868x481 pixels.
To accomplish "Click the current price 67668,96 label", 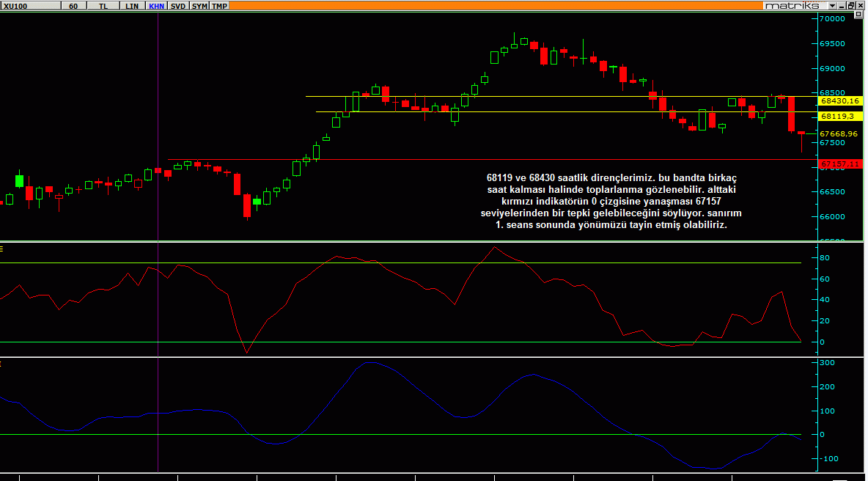I will tap(840, 133).
